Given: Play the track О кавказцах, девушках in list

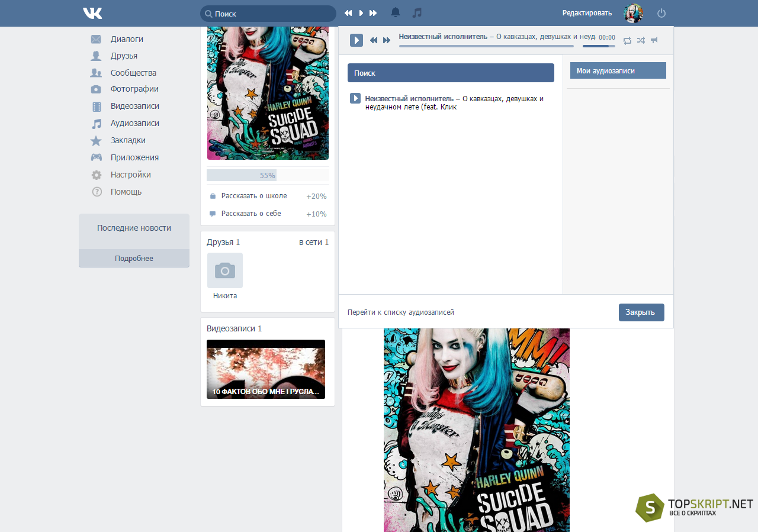Looking at the screenshot, I should tap(355, 98).
